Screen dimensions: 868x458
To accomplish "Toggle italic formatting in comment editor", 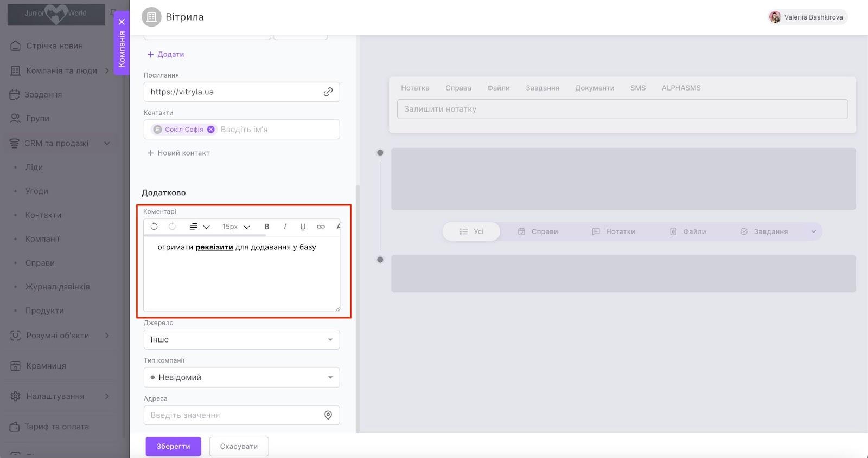I will click(285, 227).
